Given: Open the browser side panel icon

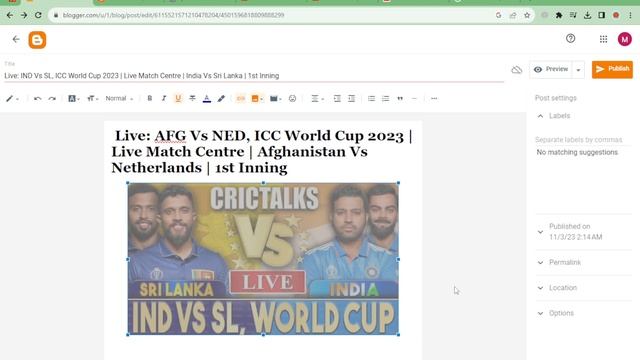Looking at the screenshot, I should (x=602, y=15).
